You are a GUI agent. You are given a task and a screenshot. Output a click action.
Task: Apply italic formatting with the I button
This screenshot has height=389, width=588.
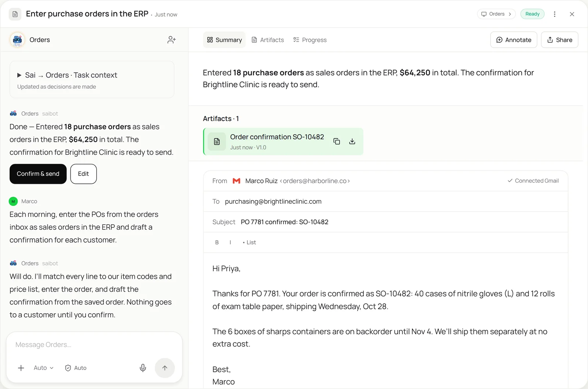[230, 242]
